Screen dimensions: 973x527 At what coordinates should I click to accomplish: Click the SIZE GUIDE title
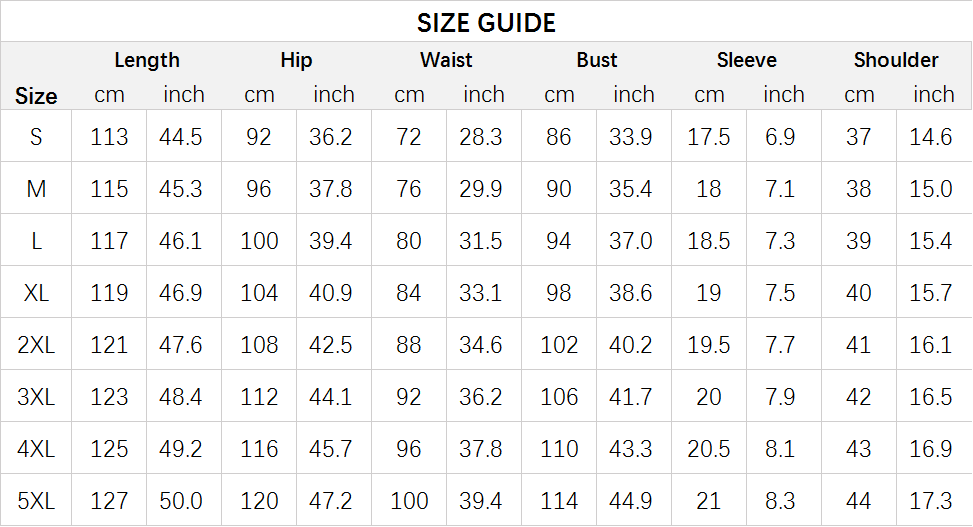486,22
